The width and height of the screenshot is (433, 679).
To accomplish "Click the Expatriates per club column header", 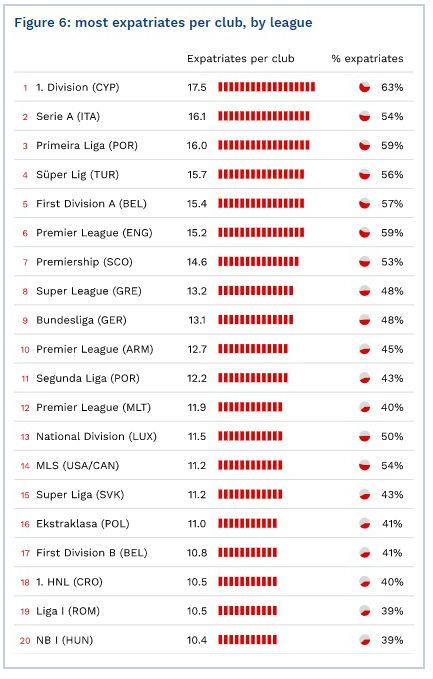I will pyautogui.click(x=241, y=58).
